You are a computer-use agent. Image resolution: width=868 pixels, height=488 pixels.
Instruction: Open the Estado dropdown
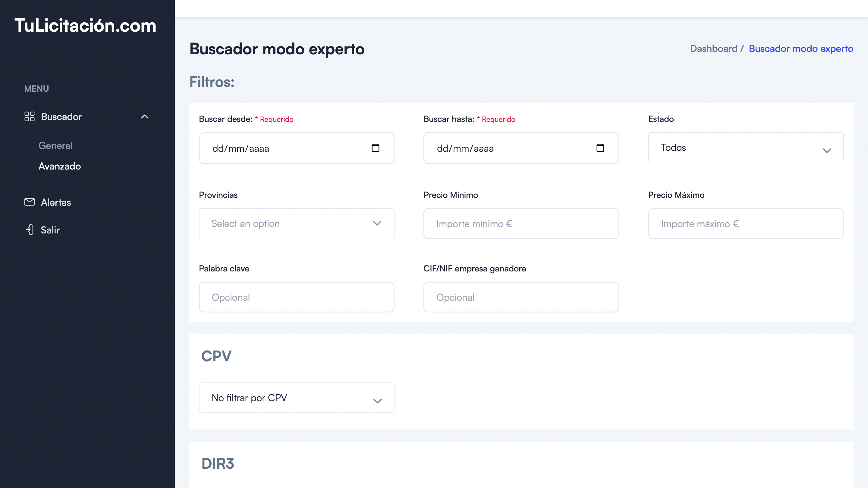(745, 147)
